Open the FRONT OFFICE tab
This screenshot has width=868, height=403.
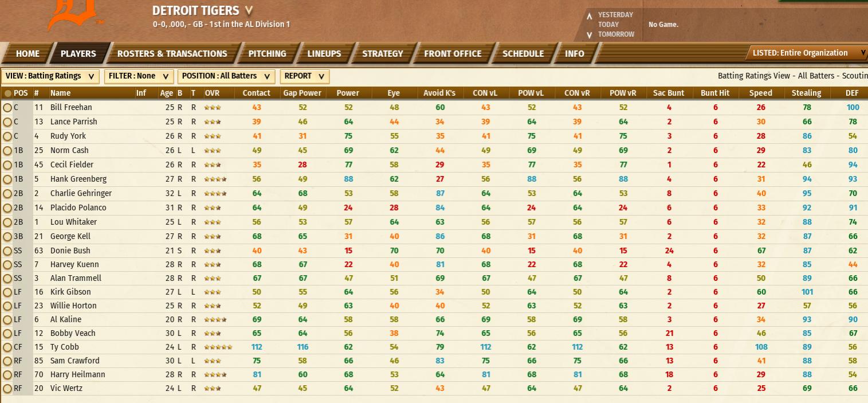tap(453, 53)
